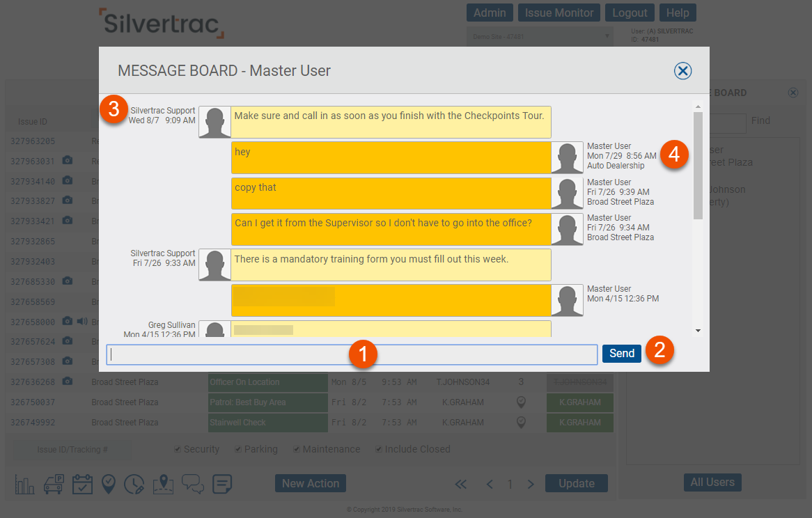The width and height of the screenshot is (812, 518).
Task: Open the calendar checkmark icon
Action: click(x=82, y=485)
